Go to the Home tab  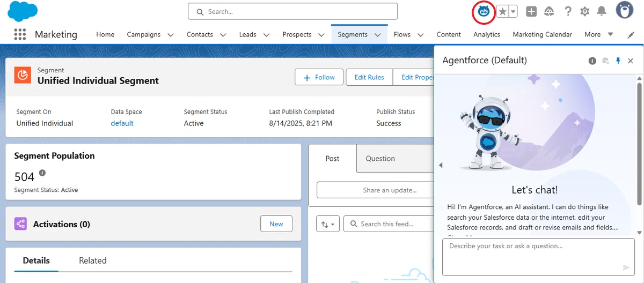pyautogui.click(x=105, y=34)
